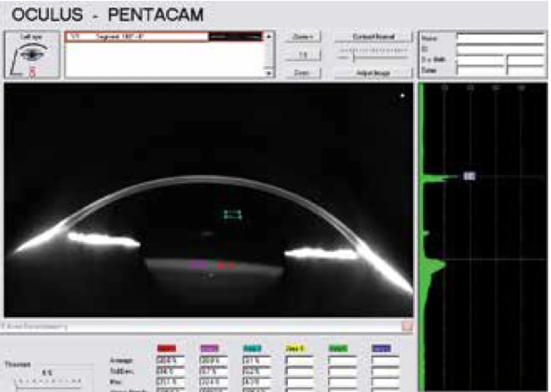Click the image list scrollbar down arrow
Image resolution: width=551 pixels, height=392 pixels.
tap(269, 73)
